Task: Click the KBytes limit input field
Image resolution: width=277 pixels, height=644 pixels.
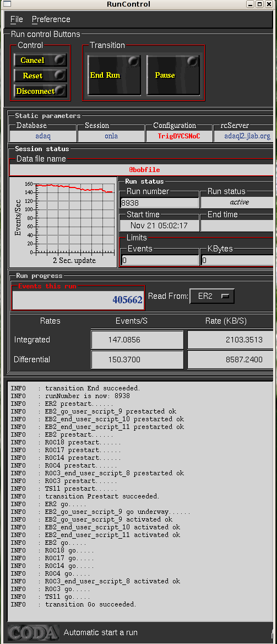Action: [237, 260]
